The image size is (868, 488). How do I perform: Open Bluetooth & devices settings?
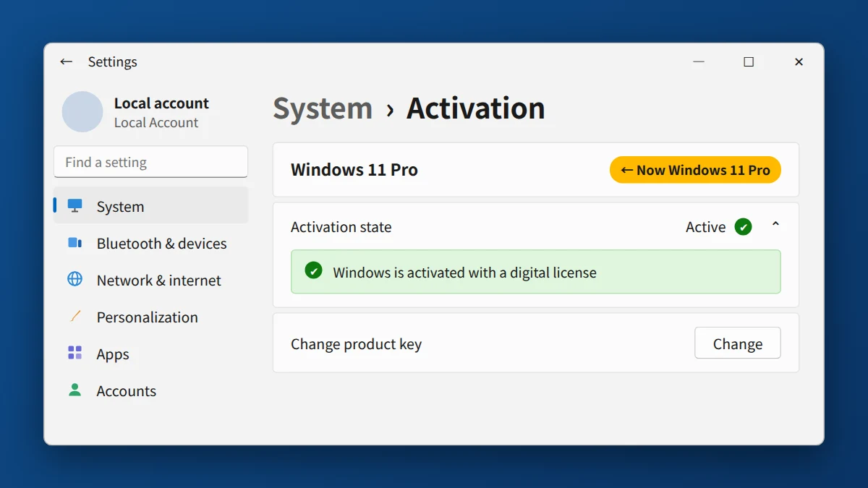coord(150,243)
